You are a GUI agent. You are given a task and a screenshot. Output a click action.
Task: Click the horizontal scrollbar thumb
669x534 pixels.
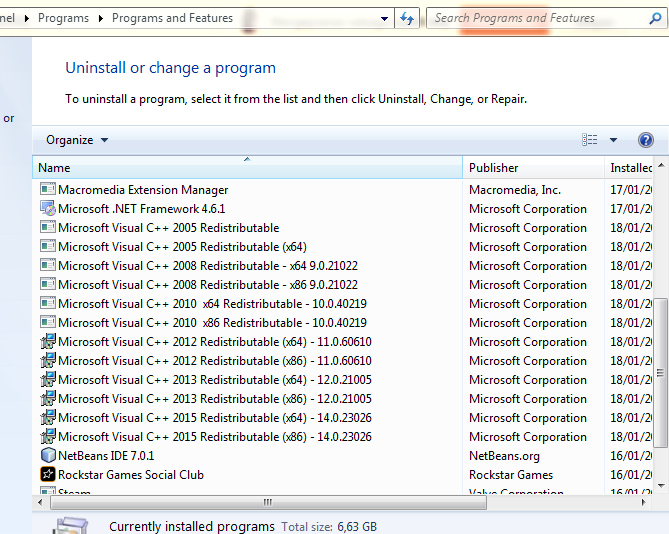268,502
